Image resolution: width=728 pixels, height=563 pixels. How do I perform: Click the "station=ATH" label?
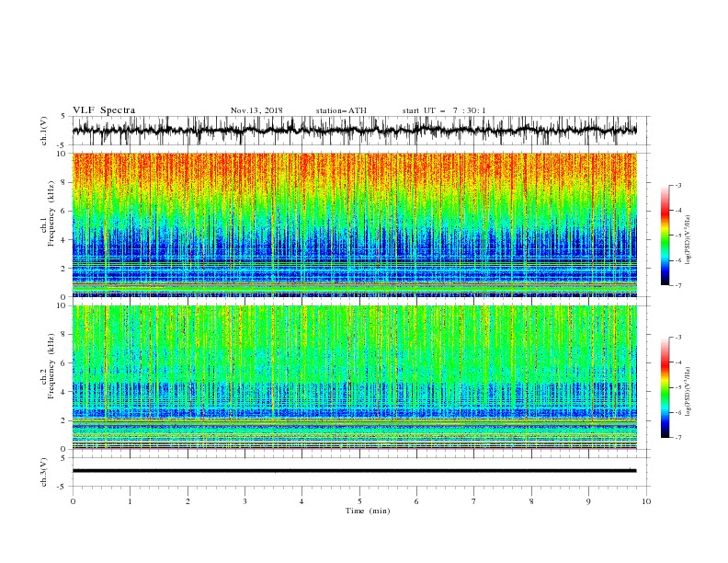tap(341, 110)
